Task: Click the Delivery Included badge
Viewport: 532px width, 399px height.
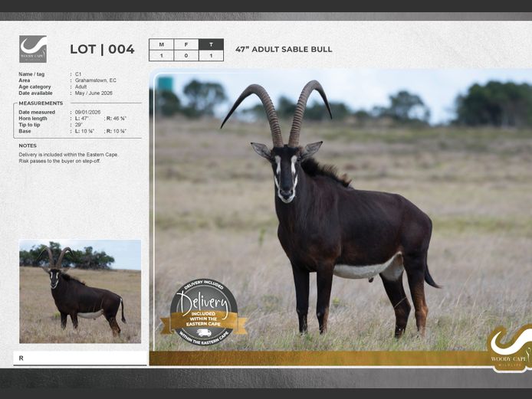Action: pos(204,312)
